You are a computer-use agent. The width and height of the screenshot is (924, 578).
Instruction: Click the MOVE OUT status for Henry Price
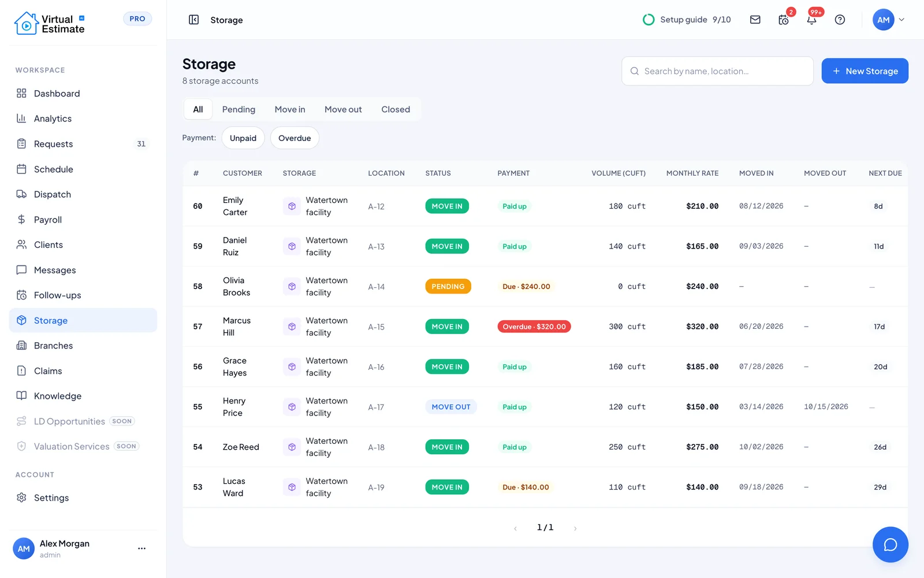[x=451, y=407]
